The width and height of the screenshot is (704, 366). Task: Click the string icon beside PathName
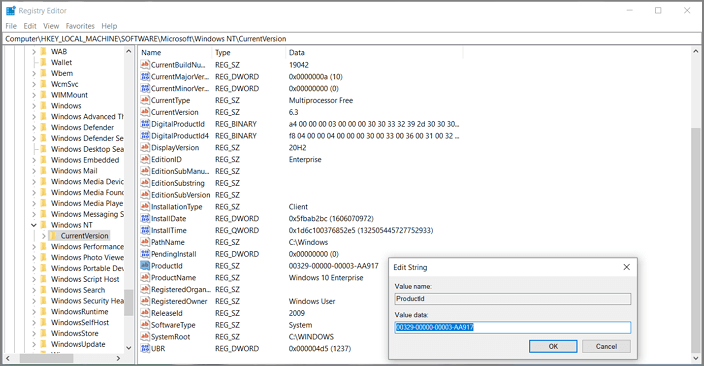[145, 242]
